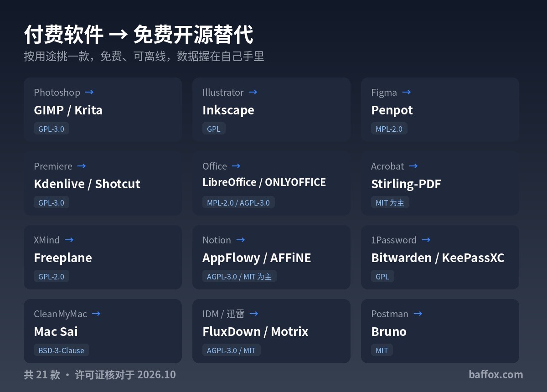Click the XMind label

pos(47,240)
